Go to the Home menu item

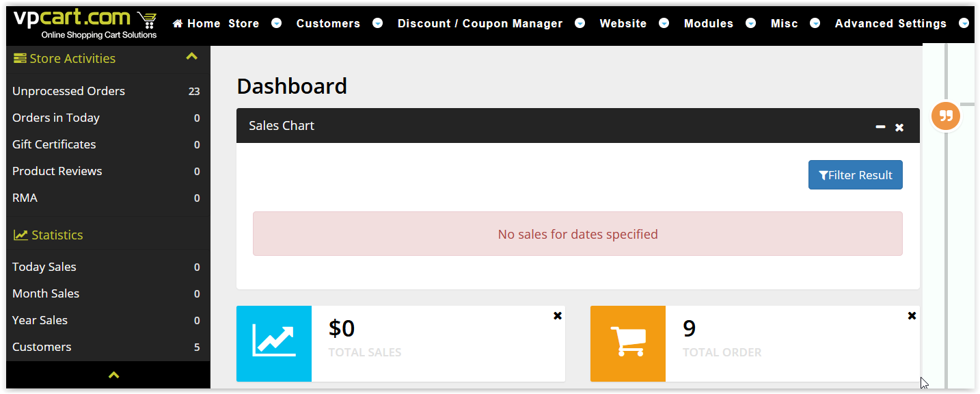tap(197, 23)
